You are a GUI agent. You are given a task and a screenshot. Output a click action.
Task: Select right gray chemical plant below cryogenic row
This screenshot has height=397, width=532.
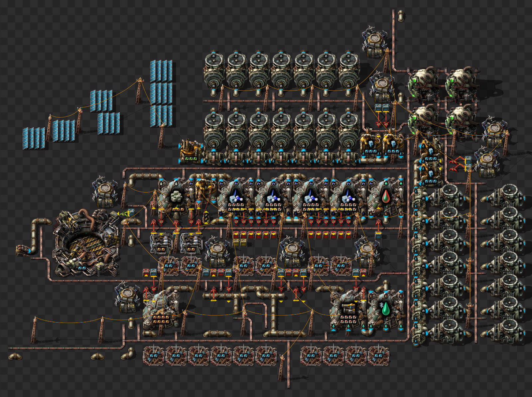[191, 243]
